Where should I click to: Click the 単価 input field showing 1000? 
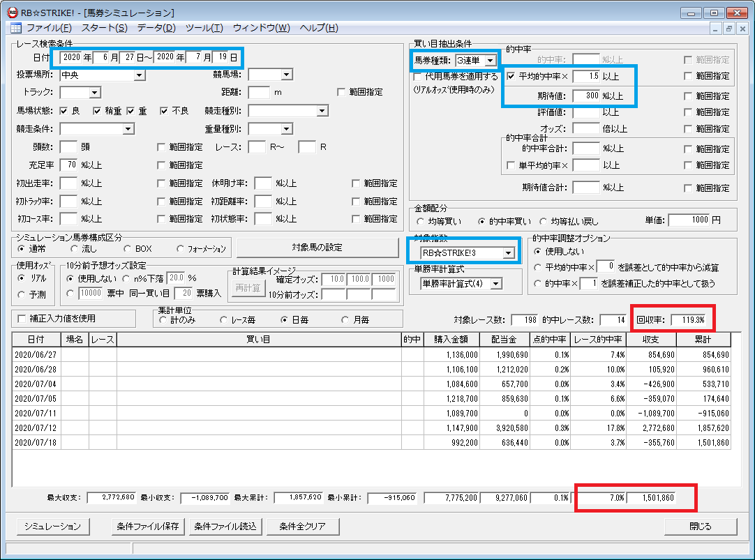pyautogui.click(x=689, y=220)
